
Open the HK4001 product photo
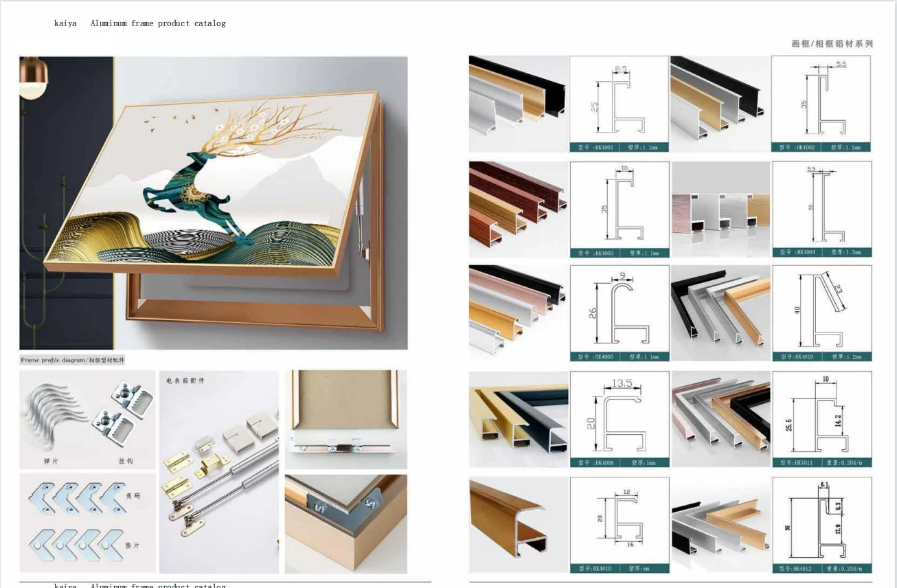click(x=519, y=104)
